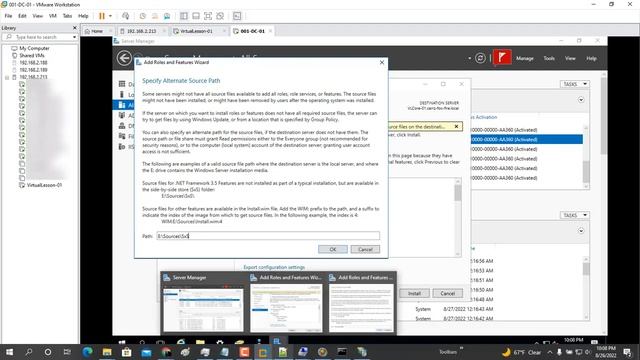Collapse the upper section with its chevron
This screenshot has height=360, width=640.
point(581,100)
